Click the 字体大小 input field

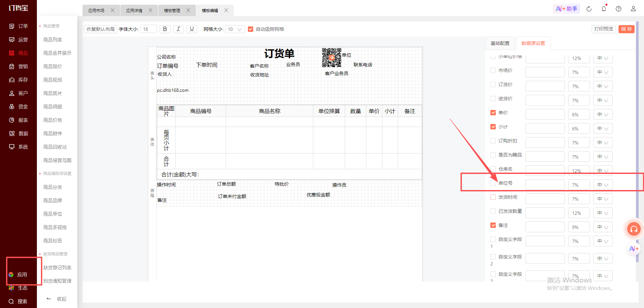coord(149,29)
